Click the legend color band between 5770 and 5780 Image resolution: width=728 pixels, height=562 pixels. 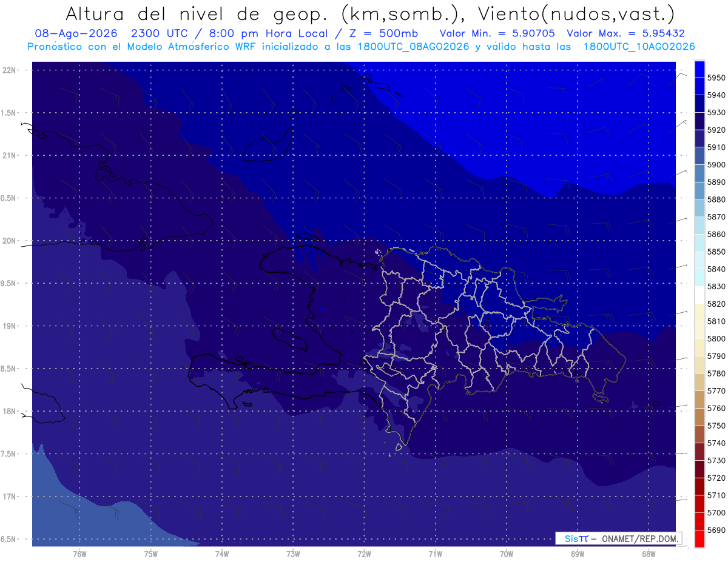699,382
